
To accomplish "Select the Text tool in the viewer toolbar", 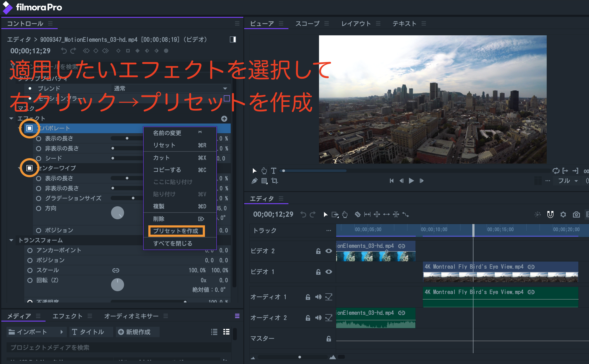I will click(274, 171).
